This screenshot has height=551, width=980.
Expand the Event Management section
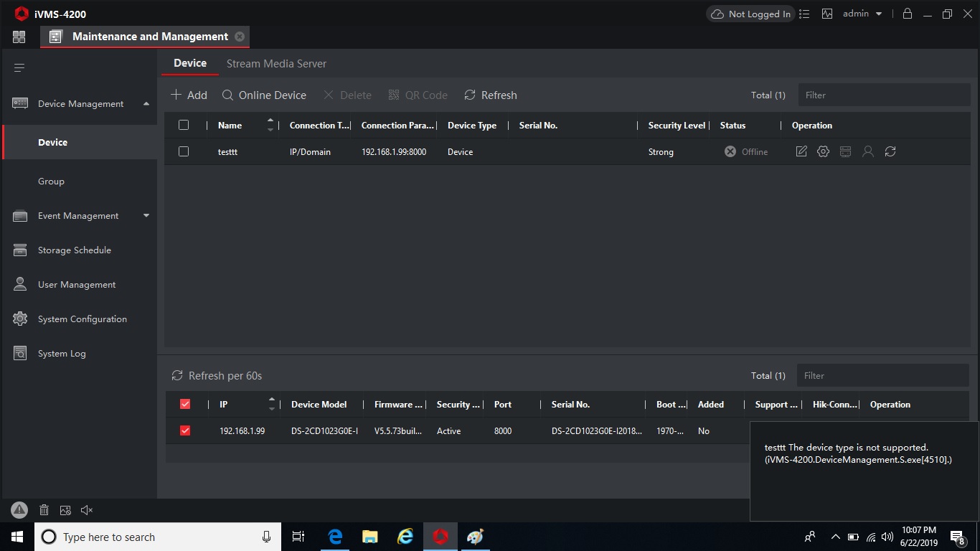point(146,215)
